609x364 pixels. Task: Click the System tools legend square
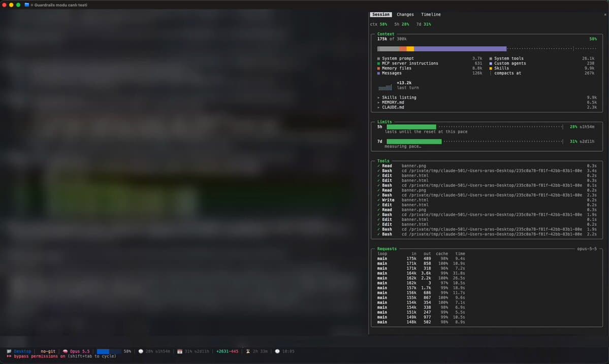pyautogui.click(x=491, y=58)
